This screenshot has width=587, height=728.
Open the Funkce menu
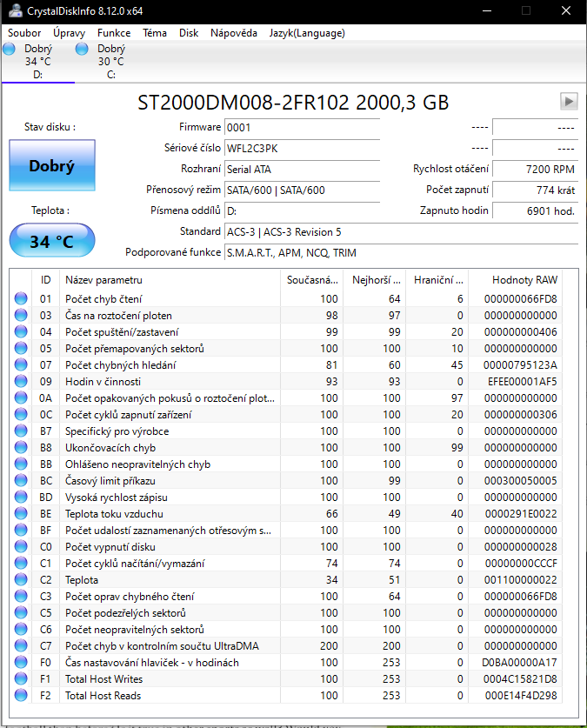coord(114,33)
